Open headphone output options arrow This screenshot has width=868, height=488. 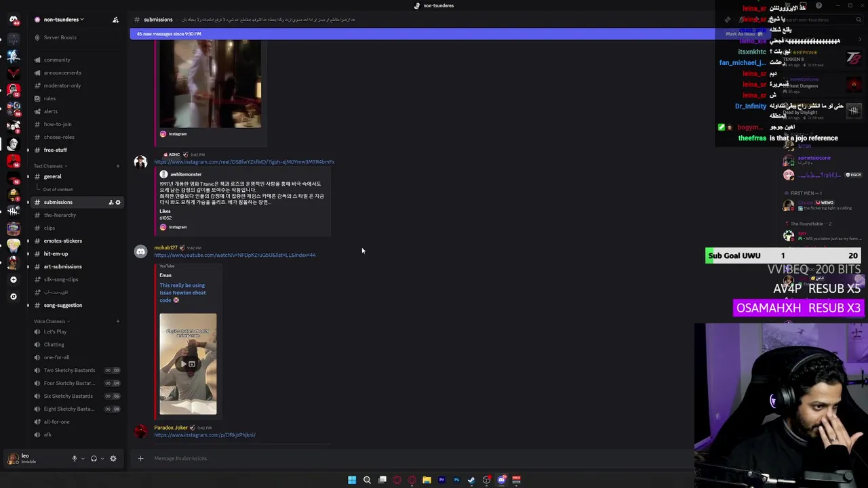coord(102,459)
